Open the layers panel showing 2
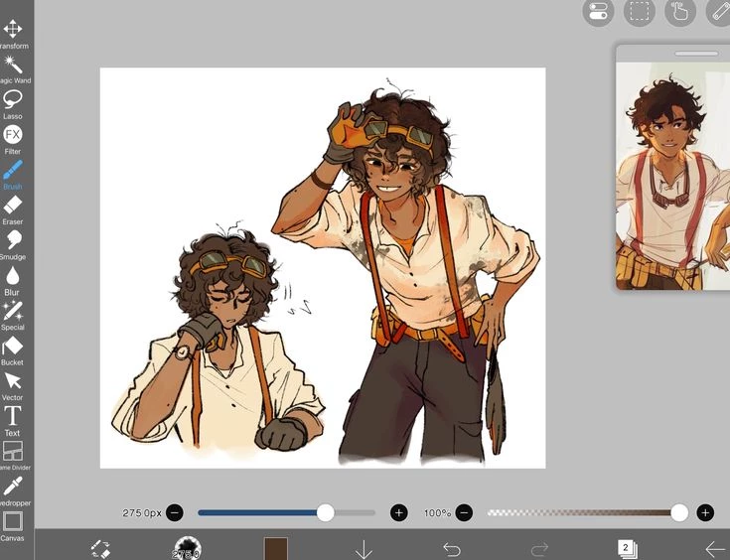Screen dimensions: 730x560 [x=627, y=548]
